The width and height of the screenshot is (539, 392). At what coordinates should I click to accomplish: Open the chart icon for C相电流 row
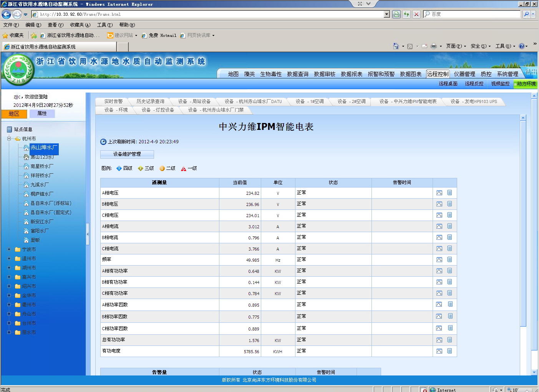tap(439, 249)
